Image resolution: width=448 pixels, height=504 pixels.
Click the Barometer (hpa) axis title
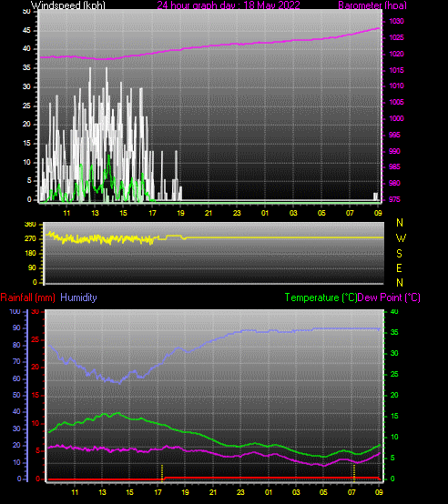[x=372, y=5]
